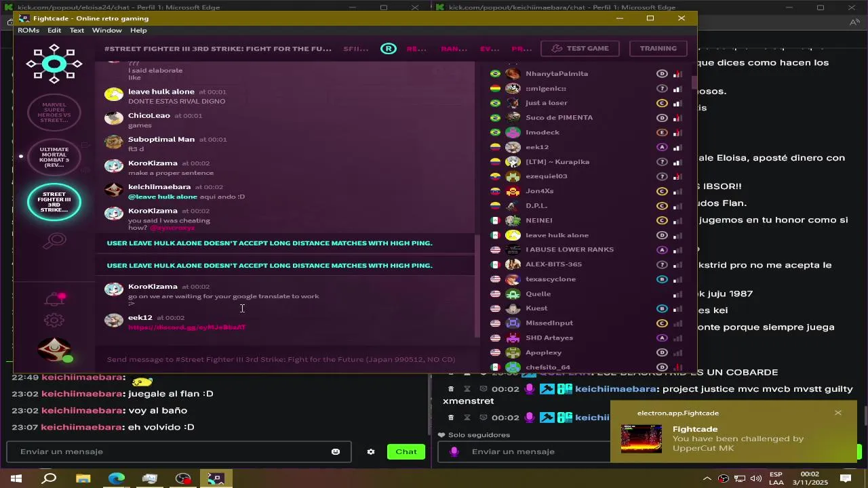Image resolution: width=868 pixels, height=488 pixels.
Task: Switch to the EV... tab
Action: pyautogui.click(x=490, y=49)
